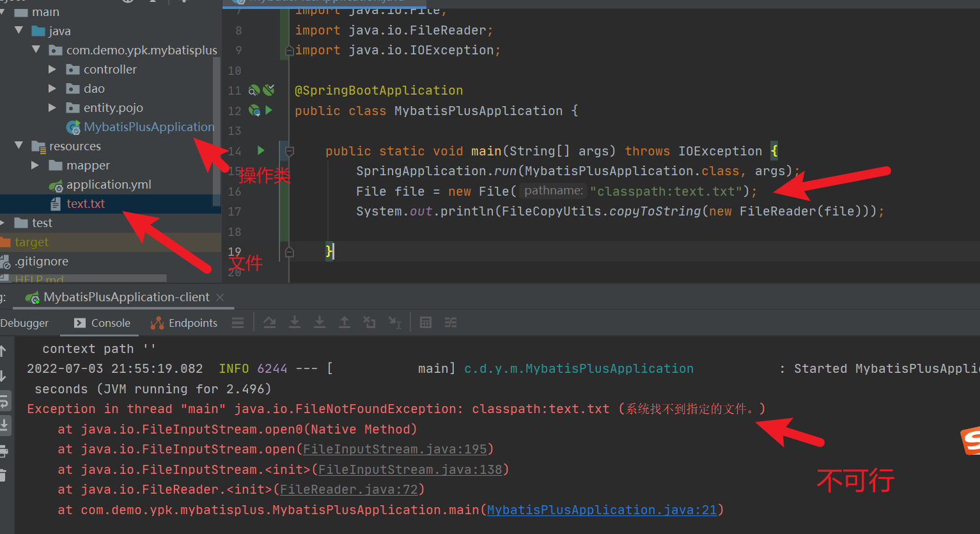Expand the mapper folder under resources
Screen dimensions: 980x534
35,165
